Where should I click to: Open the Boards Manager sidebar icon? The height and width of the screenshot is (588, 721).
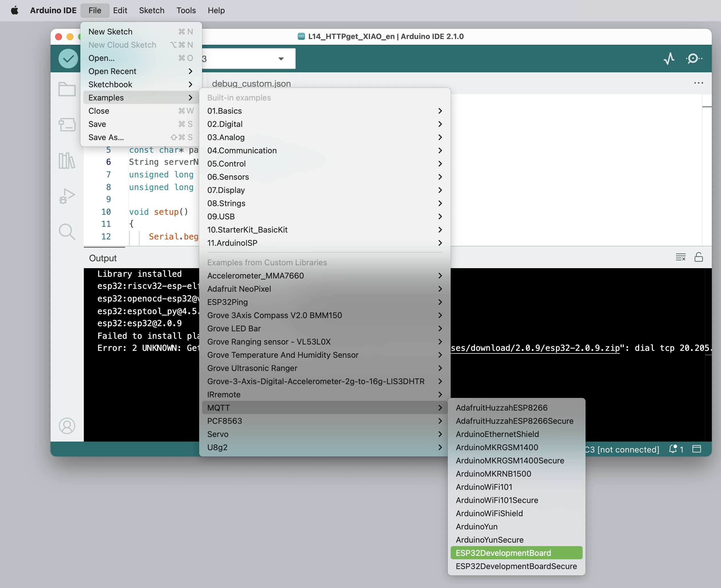point(67,125)
